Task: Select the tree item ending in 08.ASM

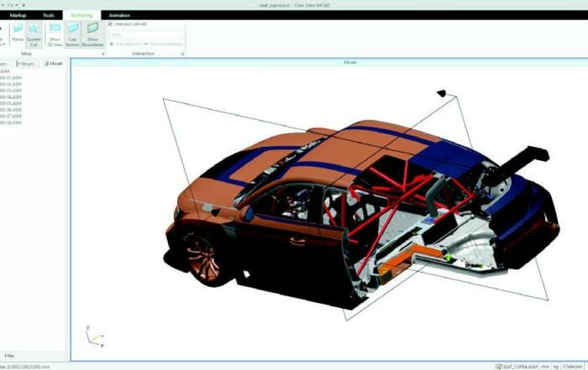Action: tap(11, 122)
